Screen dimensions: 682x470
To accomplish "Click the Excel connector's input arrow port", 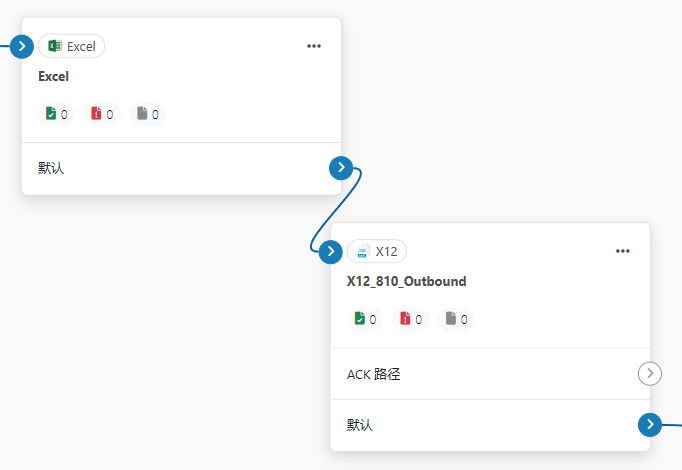I will 22,45.
